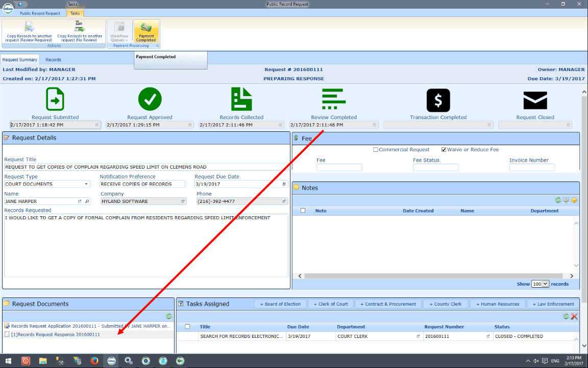Viewport: 588px width, 368px height.
Task: Delete selected task with red X
Action: point(574,316)
